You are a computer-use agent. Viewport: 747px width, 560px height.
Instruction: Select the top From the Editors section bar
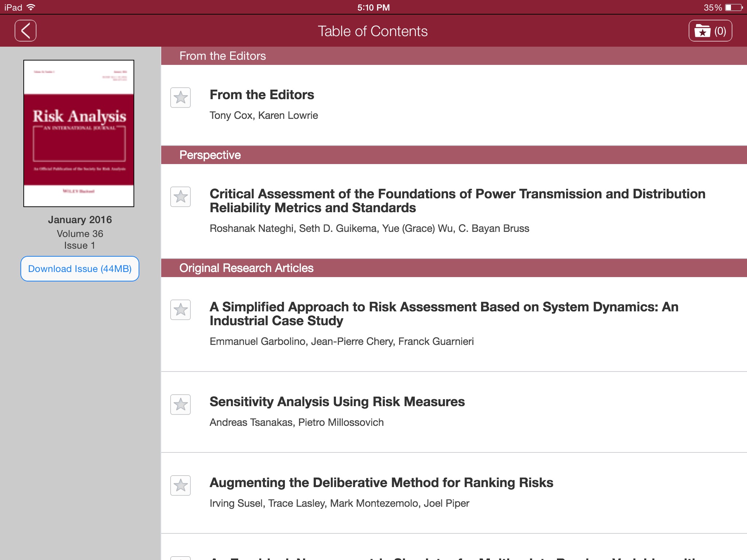pos(222,56)
